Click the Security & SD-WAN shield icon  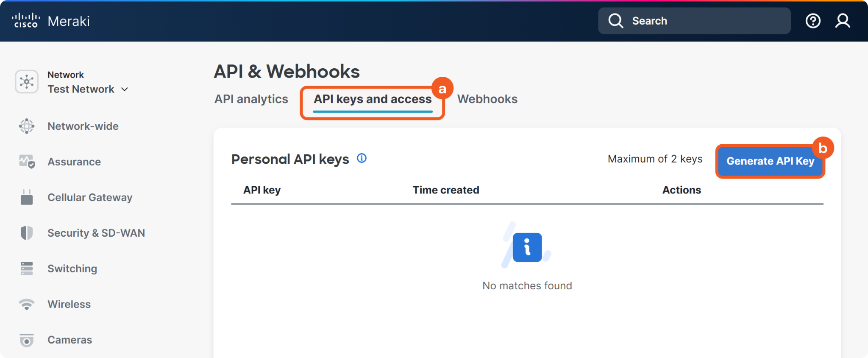(x=27, y=233)
